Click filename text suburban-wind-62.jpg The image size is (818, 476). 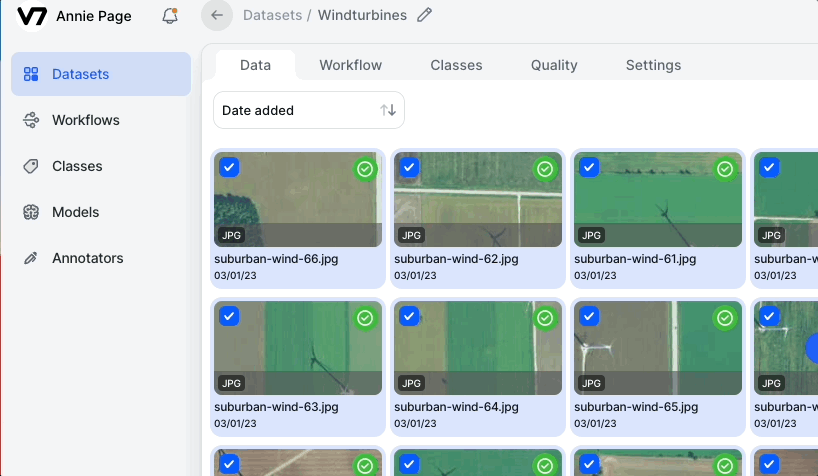(456, 259)
